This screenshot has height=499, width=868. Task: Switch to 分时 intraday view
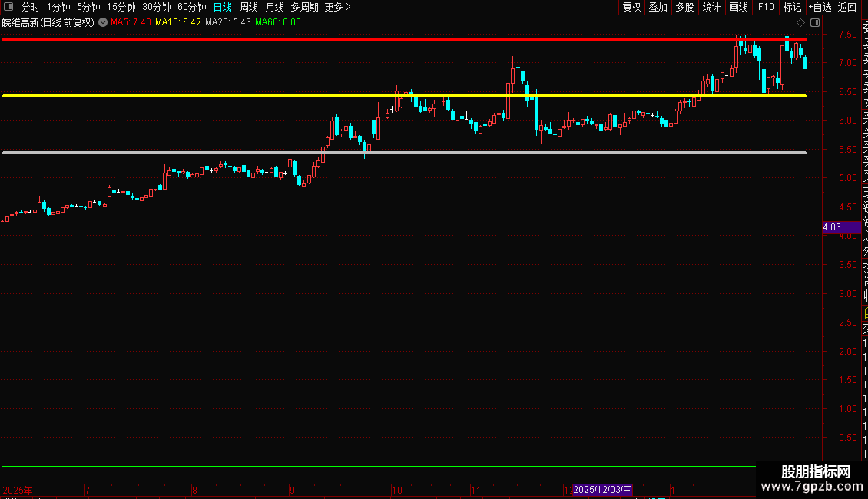coord(31,7)
